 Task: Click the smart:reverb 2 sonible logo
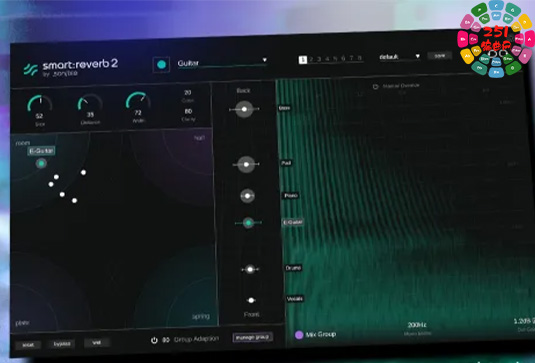71,67
